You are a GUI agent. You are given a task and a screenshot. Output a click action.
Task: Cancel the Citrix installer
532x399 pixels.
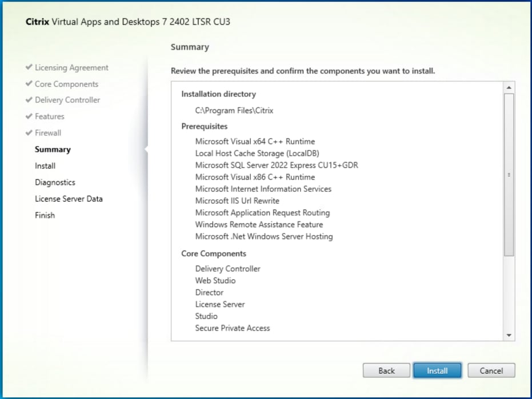point(491,370)
